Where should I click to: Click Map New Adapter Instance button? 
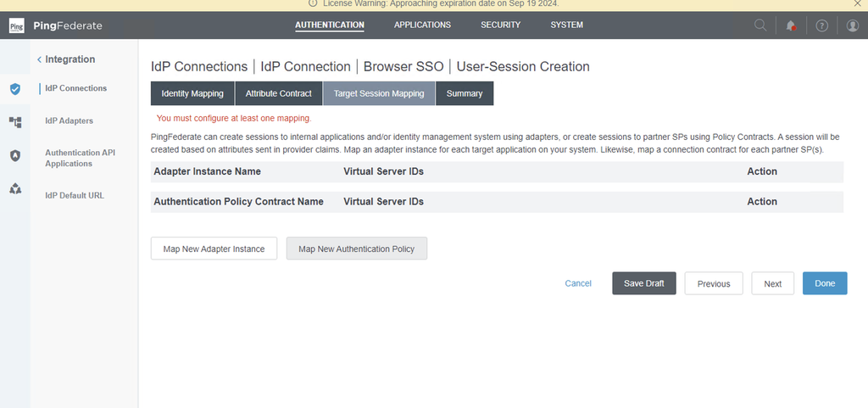(x=214, y=249)
